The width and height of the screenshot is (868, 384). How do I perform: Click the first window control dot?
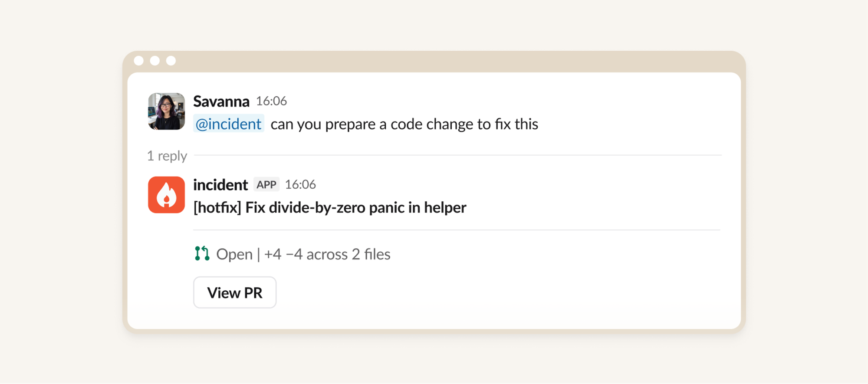coord(139,61)
